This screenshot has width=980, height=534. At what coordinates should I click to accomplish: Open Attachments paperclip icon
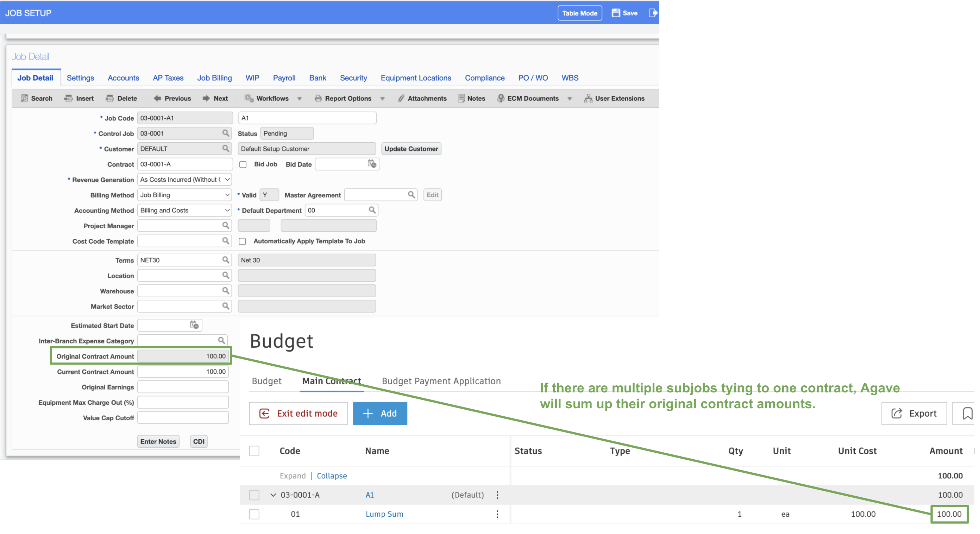tap(401, 98)
